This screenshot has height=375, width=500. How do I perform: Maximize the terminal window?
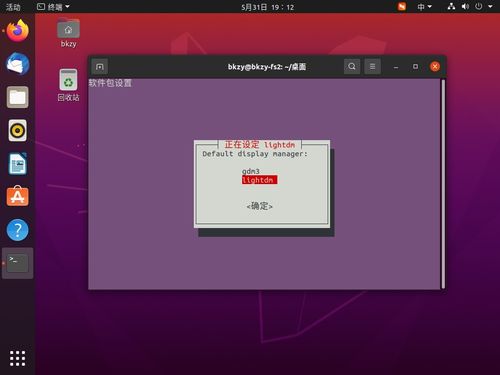415,67
